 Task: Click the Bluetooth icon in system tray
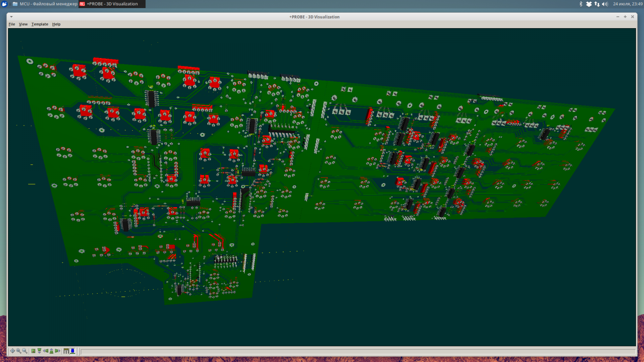581,4
